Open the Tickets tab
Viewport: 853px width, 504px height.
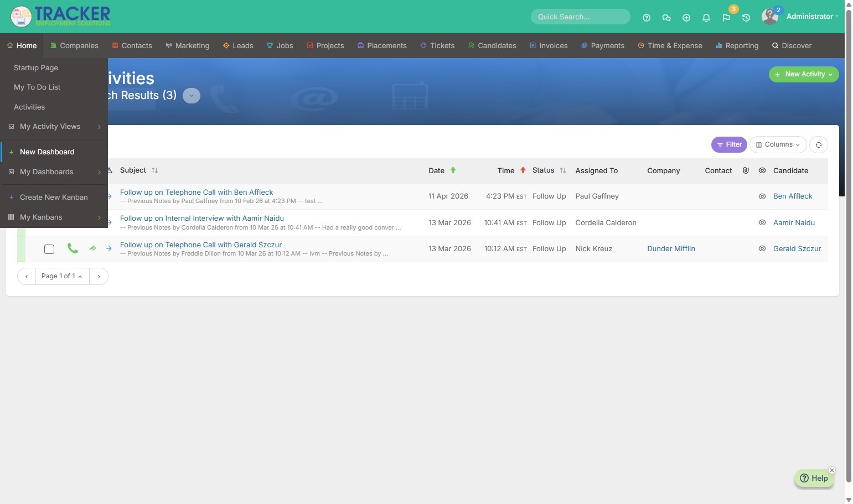click(437, 46)
